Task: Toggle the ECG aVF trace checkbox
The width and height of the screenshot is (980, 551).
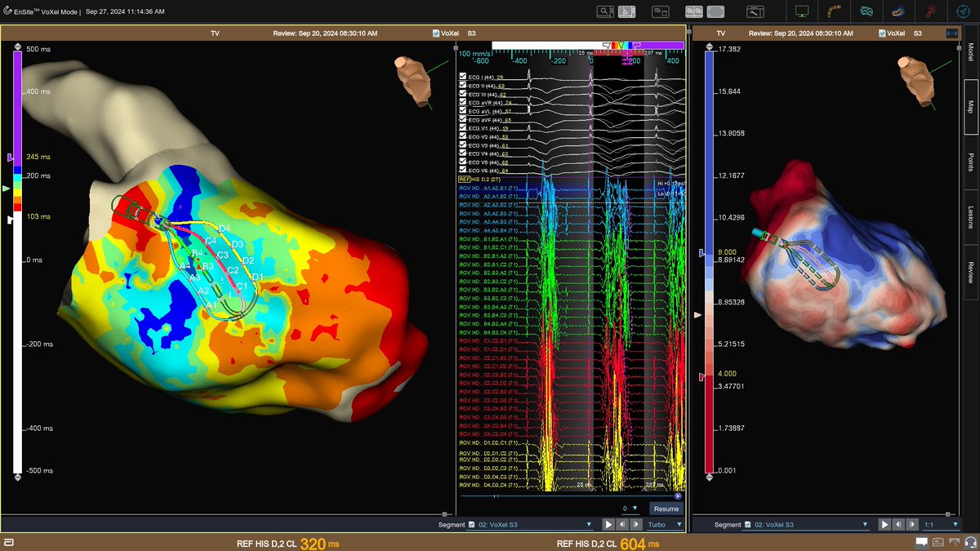Action: click(464, 119)
